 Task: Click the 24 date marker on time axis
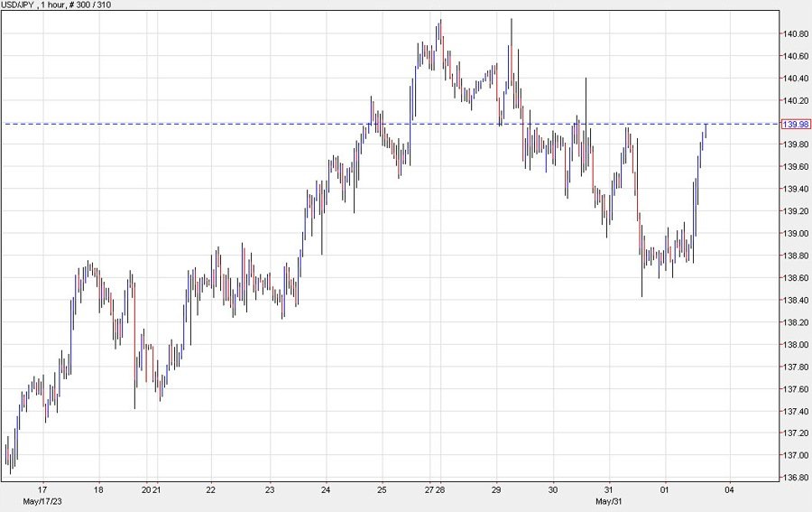coord(327,490)
